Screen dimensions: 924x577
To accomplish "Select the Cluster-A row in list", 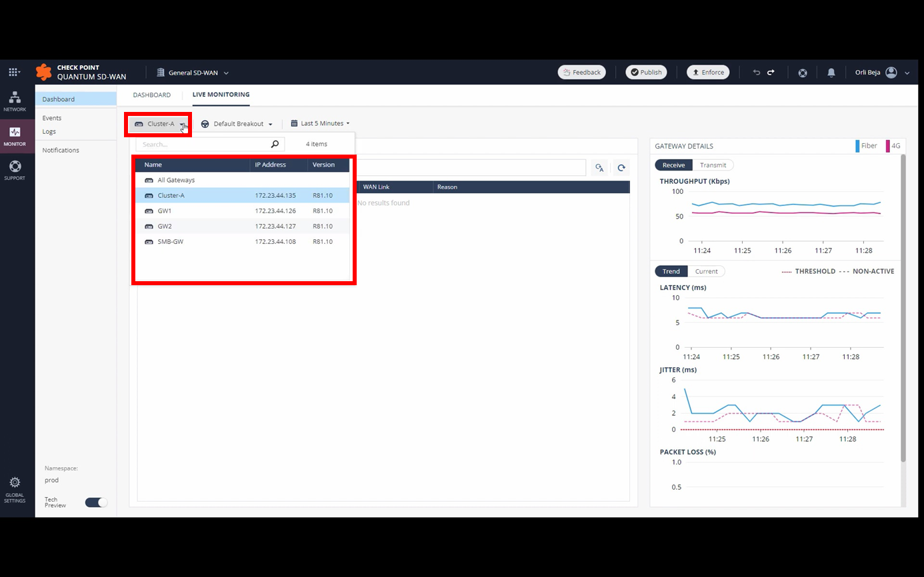I will (243, 196).
